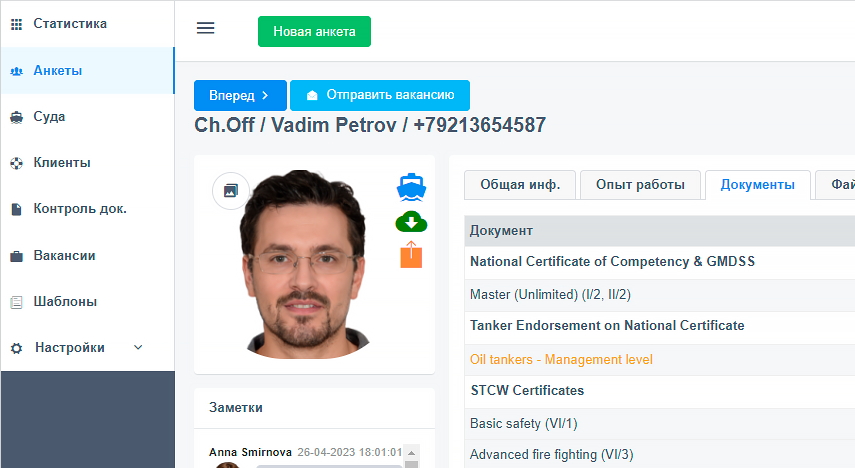Open Шаблоны in sidebar
The image size is (855, 468).
tap(65, 301)
